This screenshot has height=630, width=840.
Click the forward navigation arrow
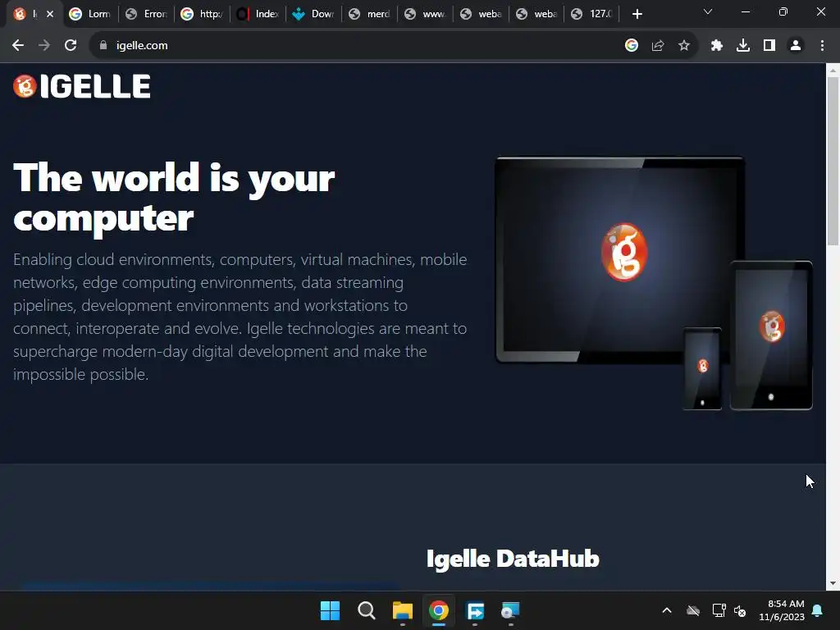click(44, 46)
